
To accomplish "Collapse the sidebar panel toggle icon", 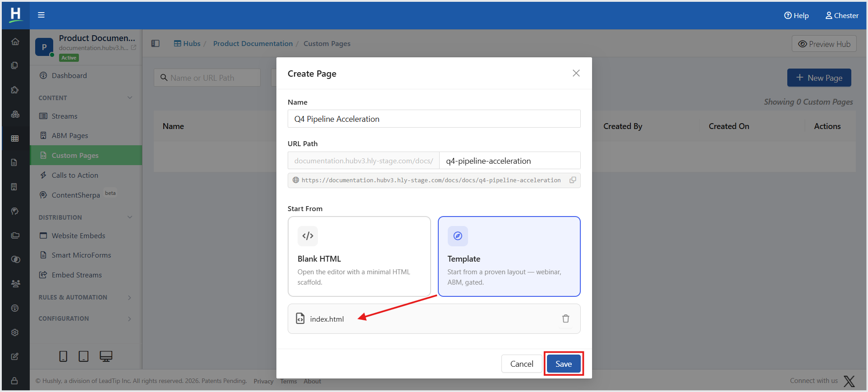I will [x=156, y=43].
